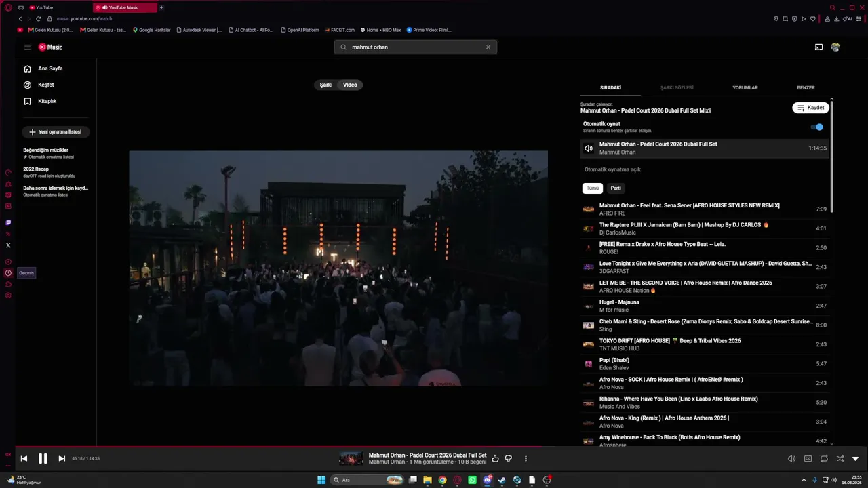868x488 pixels.
Task: Select the YORUMLAR tab
Action: 745,88
